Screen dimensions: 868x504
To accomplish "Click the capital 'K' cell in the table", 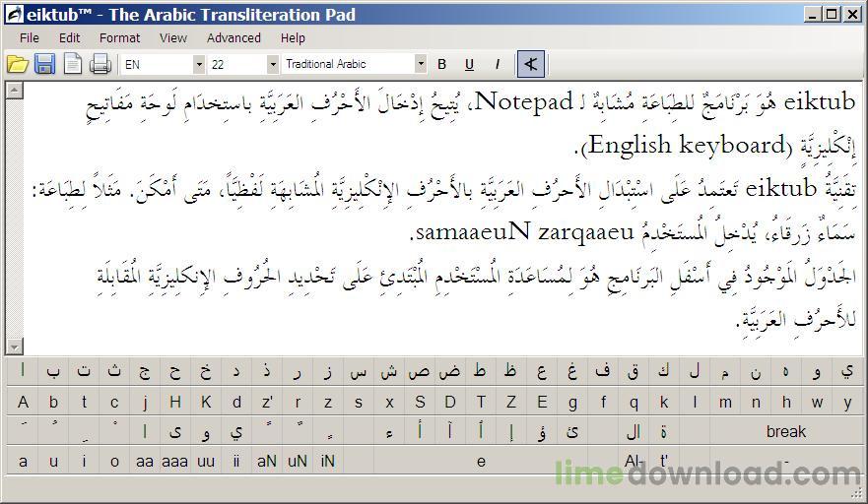I will (206, 402).
